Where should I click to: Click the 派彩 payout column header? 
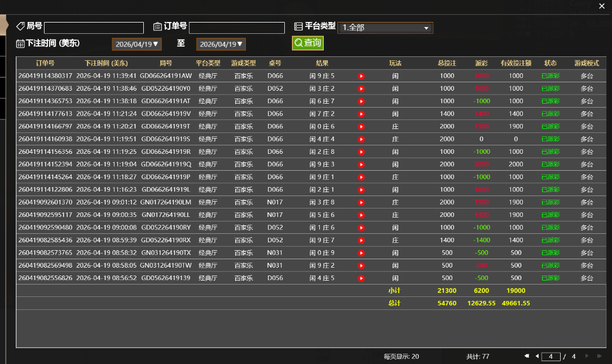(481, 63)
